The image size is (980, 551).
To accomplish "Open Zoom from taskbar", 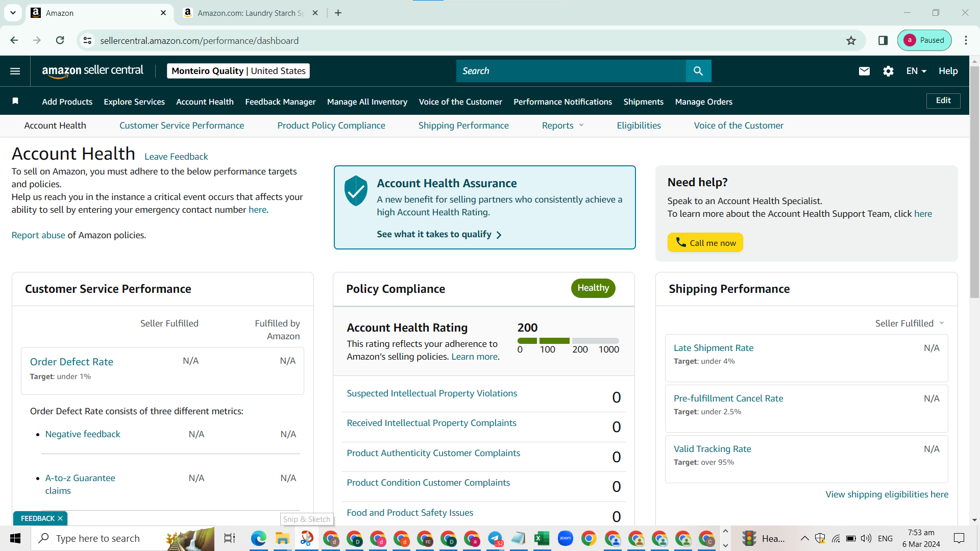I will pyautogui.click(x=566, y=538).
